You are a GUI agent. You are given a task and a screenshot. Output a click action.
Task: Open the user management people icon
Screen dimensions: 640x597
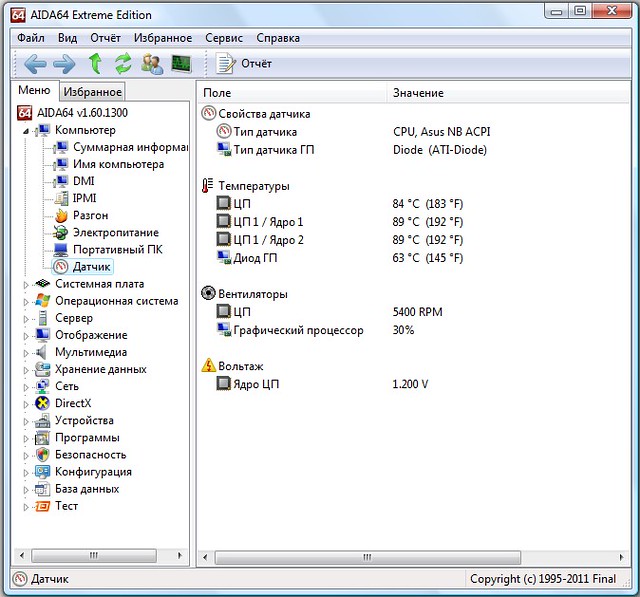click(152, 64)
